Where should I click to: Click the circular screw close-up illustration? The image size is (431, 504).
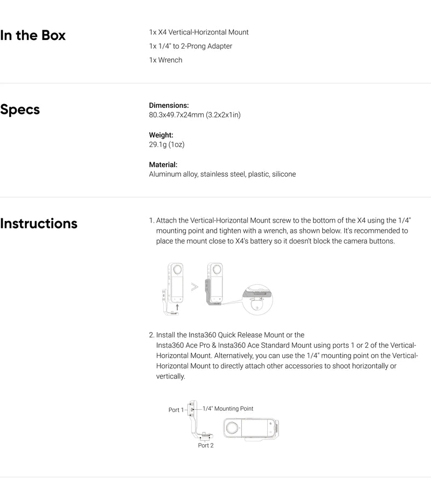[x=257, y=299]
